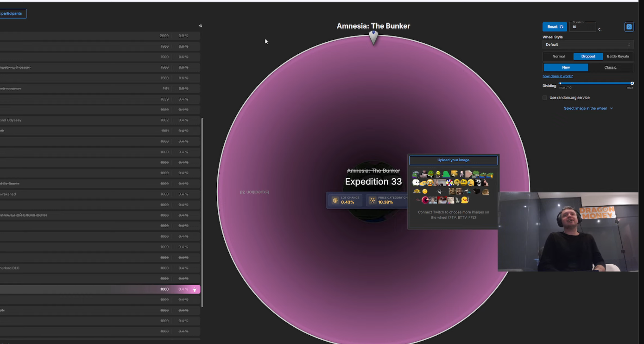Collapse the participants list with the double chevron

point(201,26)
